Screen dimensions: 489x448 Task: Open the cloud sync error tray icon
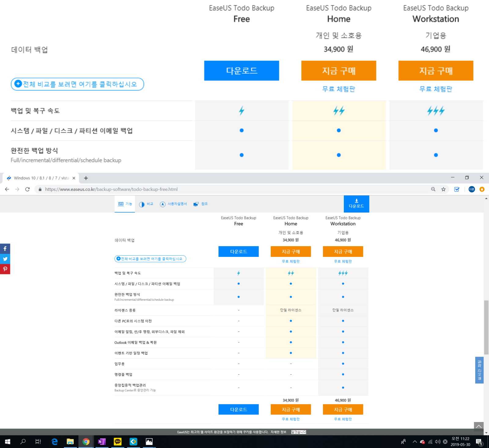pos(422,442)
